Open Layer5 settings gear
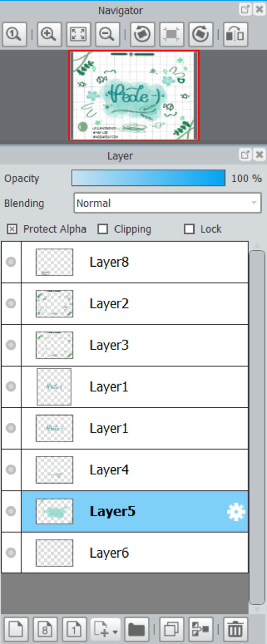The width and height of the screenshot is (267, 644). point(236,512)
